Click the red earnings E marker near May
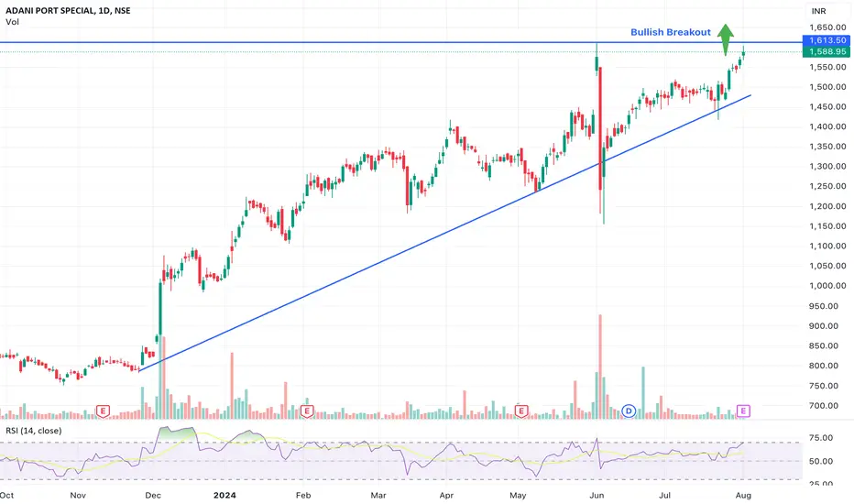This screenshot has height=504, width=854. coord(521,411)
